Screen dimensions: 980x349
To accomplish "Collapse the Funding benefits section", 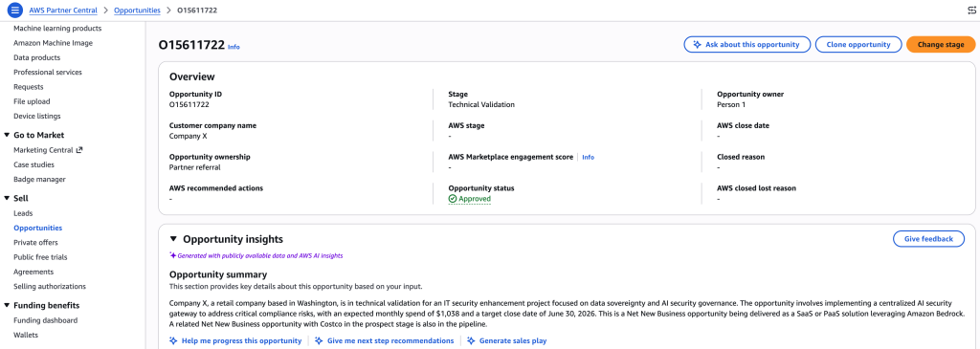I will point(7,305).
